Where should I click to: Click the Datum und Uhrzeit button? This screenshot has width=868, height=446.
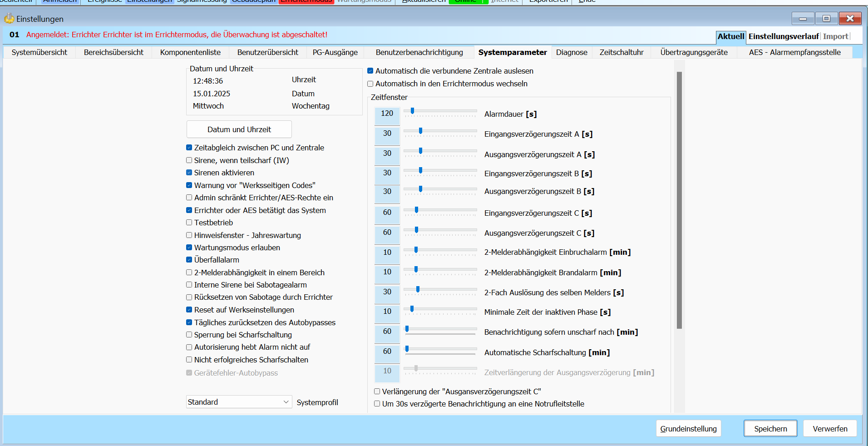239,129
